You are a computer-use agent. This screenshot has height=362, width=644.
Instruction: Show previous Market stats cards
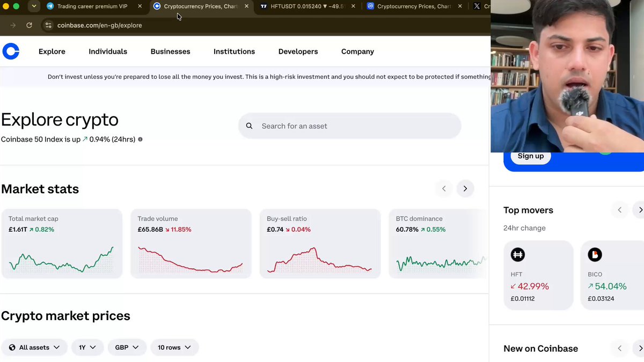(444, 189)
